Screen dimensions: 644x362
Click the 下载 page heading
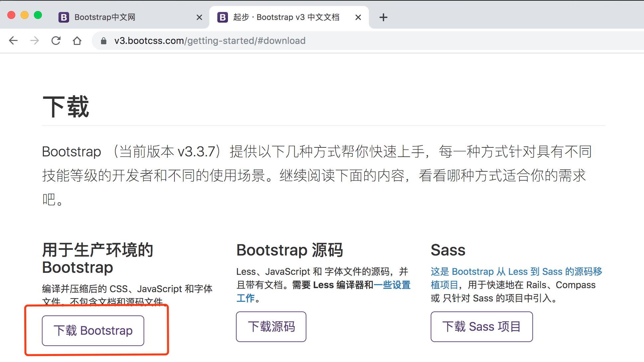pos(66,106)
